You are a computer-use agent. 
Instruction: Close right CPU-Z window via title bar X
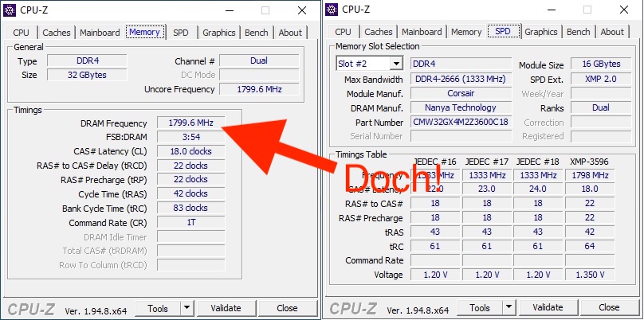[624, 10]
